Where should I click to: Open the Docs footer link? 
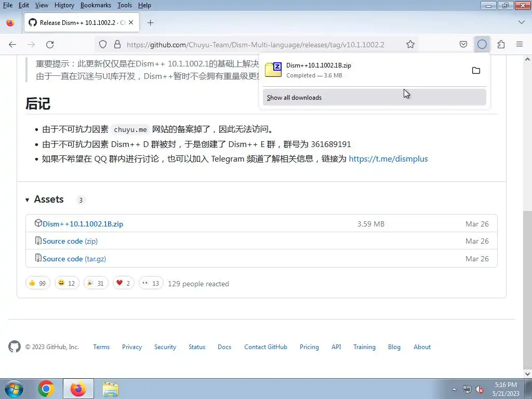[224, 347]
